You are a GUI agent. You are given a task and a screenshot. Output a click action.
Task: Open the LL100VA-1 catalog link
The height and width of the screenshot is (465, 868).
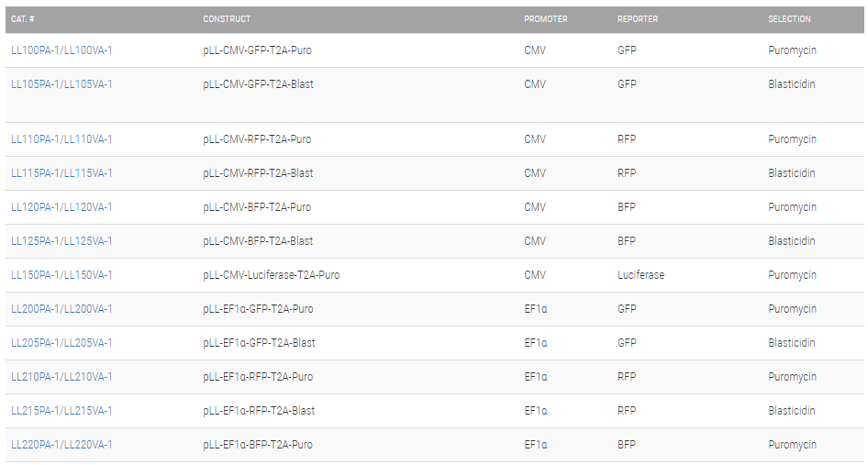[89, 50]
